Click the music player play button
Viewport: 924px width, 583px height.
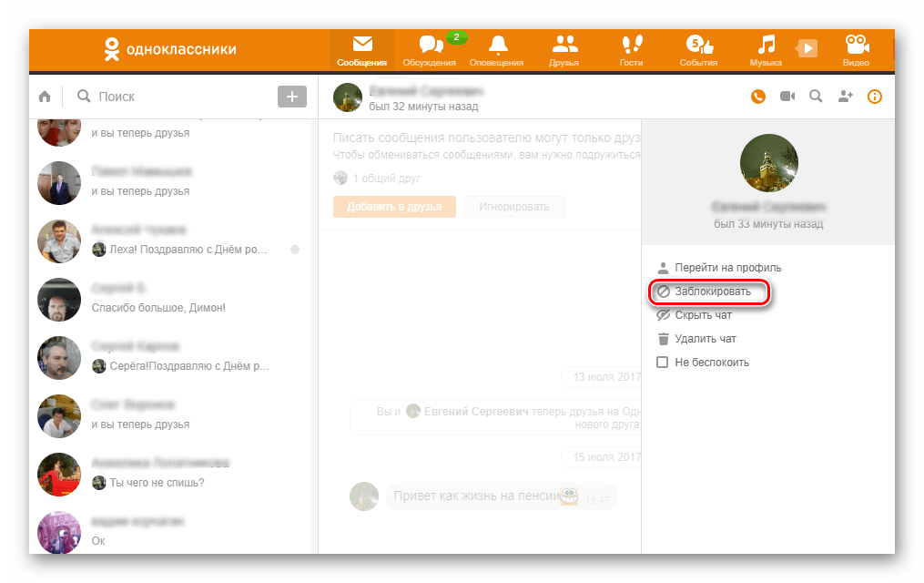tap(807, 47)
